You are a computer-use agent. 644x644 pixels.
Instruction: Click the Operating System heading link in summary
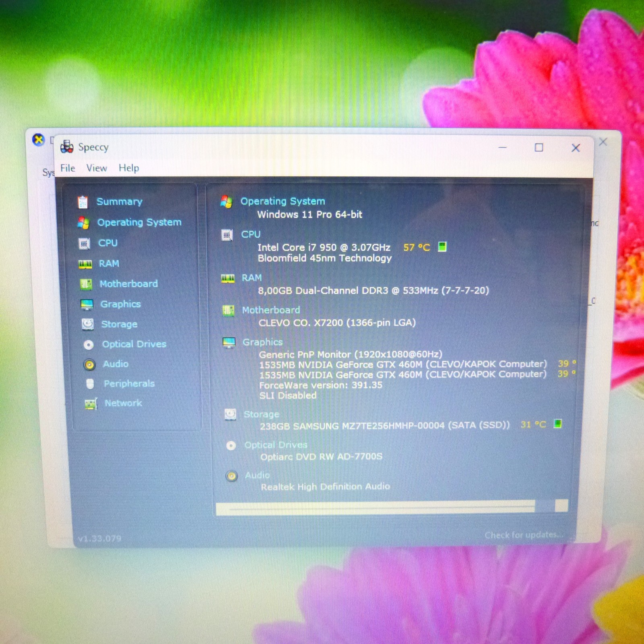pos(283,201)
